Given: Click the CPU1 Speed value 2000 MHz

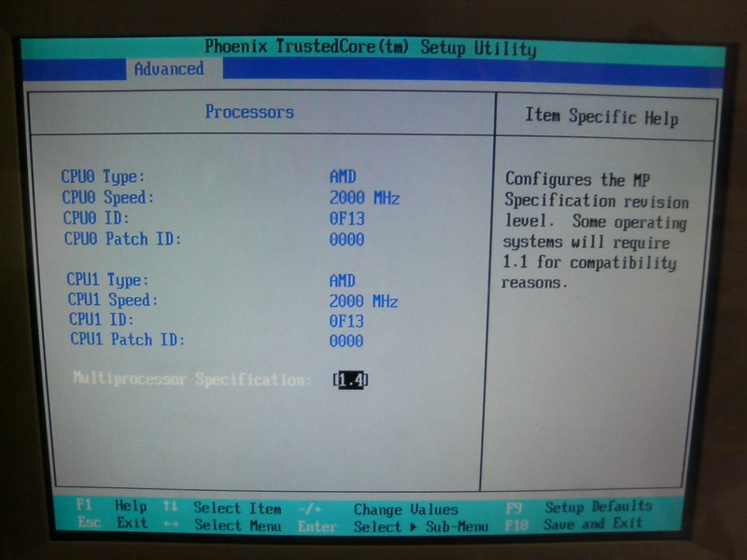Looking at the screenshot, I should (x=363, y=301).
